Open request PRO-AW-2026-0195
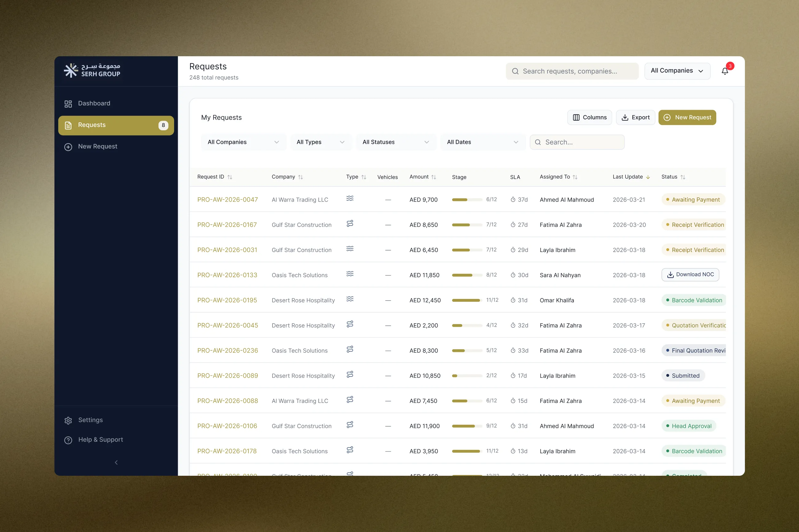 pyautogui.click(x=227, y=300)
